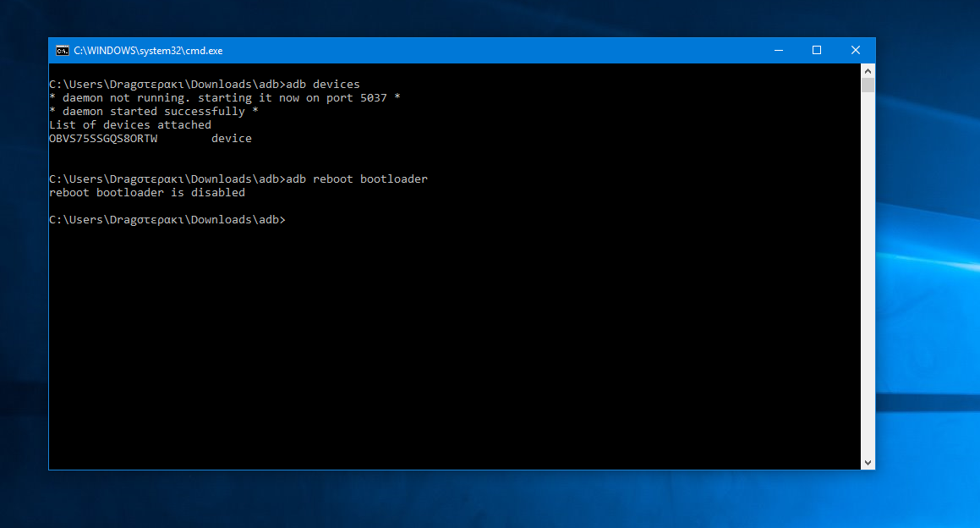
Task: Maximize the cmd.exe window
Action: [816, 51]
